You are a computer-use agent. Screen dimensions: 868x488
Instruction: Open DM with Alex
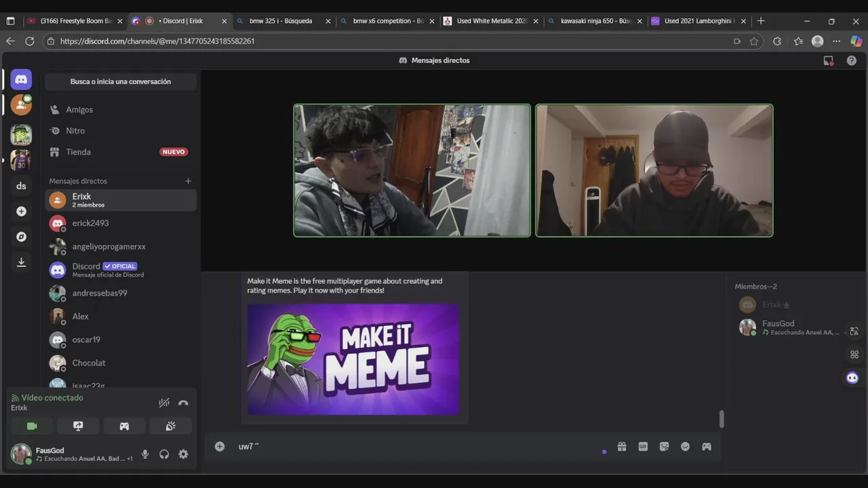pos(121,317)
